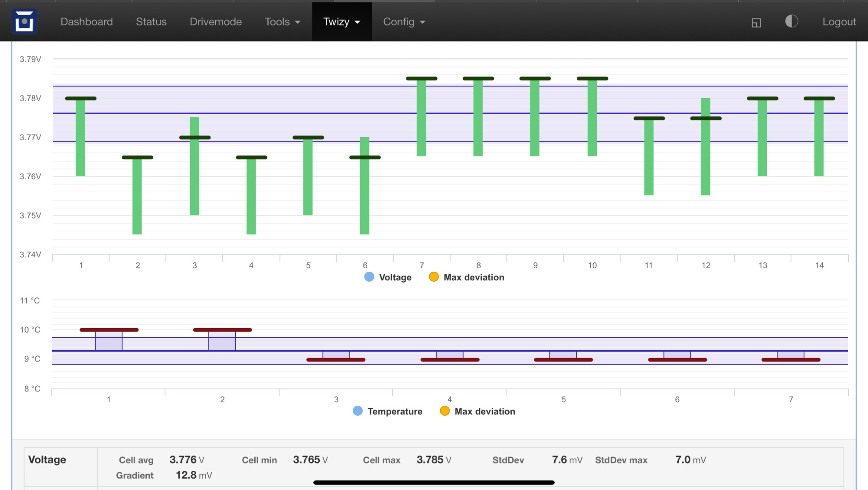This screenshot has width=868, height=490.
Task: Click the OVMS logo icon
Action: [x=24, y=21]
